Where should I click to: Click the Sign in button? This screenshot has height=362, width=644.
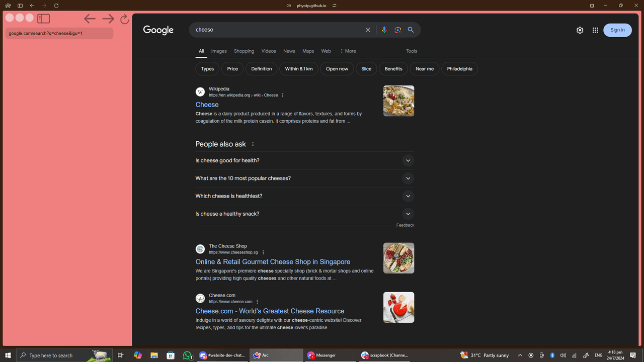[x=617, y=30]
